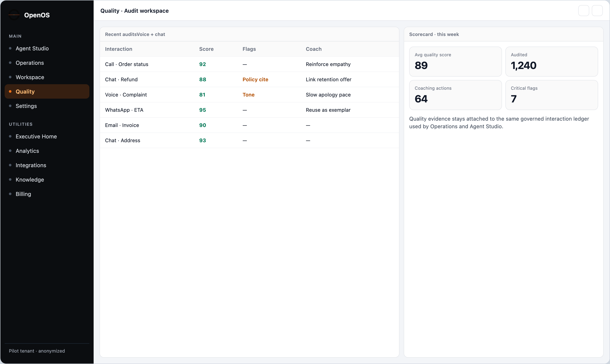This screenshot has width=610, height=364.
Task: Click the Flags column header
Action: coord(249,49)
